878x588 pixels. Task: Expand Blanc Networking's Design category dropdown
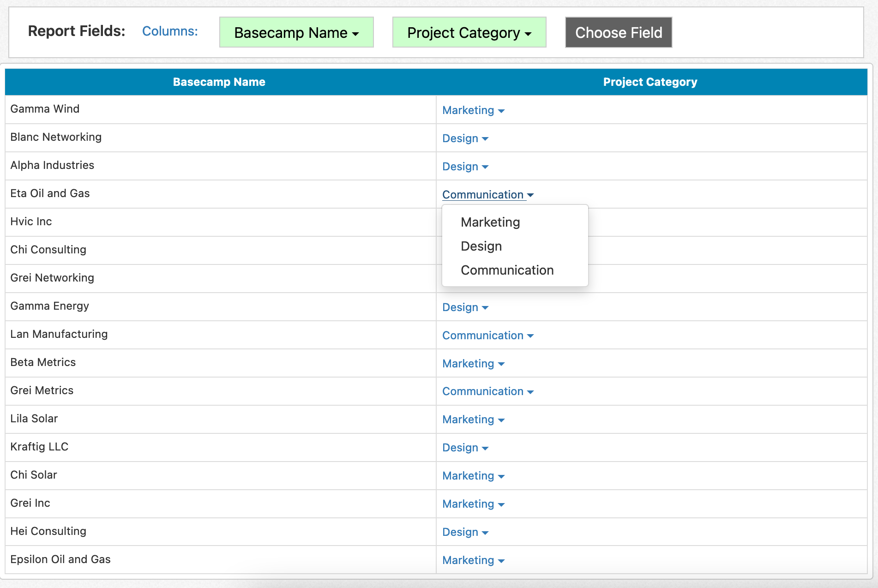click(x=465, y=139)
